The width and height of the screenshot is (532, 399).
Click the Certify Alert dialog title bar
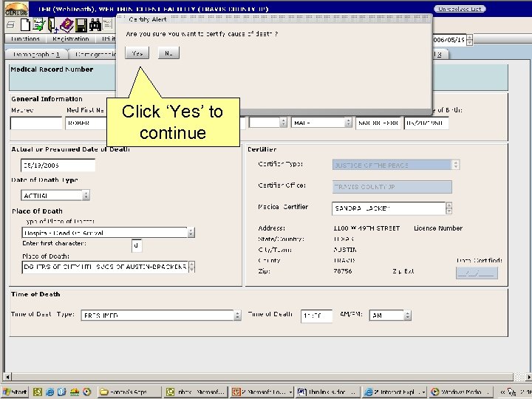tap(274, 19)
